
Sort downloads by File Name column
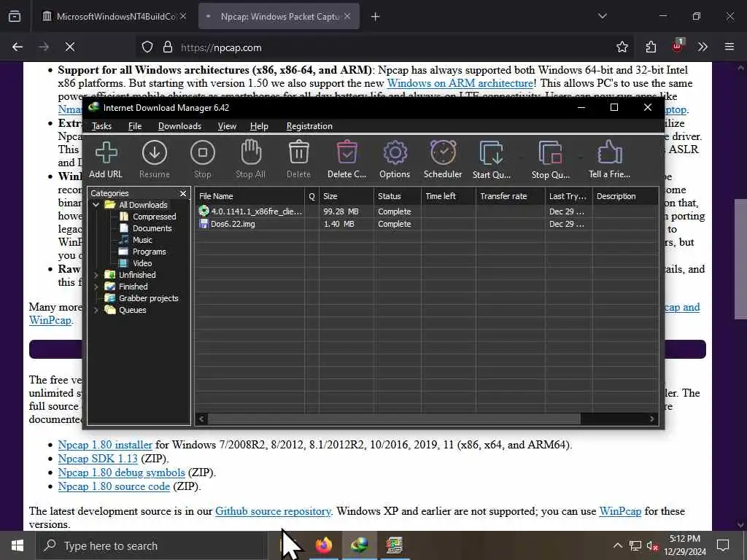coord(249,196)
